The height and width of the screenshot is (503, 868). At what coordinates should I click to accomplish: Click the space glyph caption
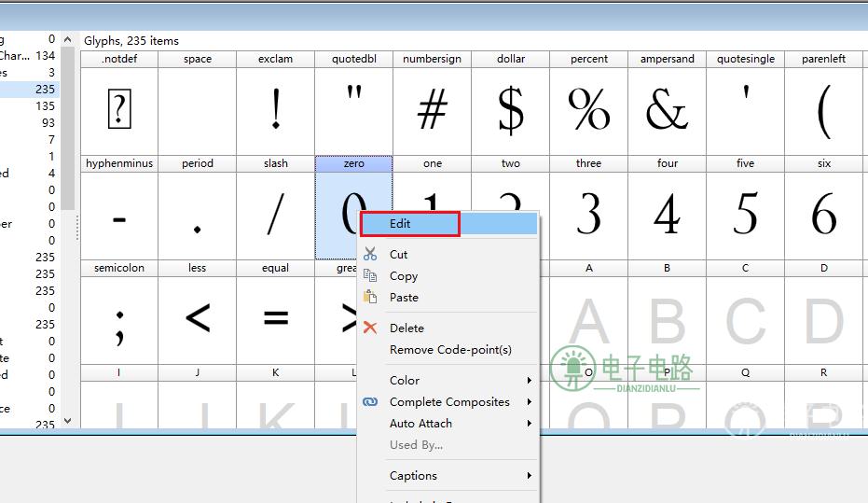click(x=198, y=59)
